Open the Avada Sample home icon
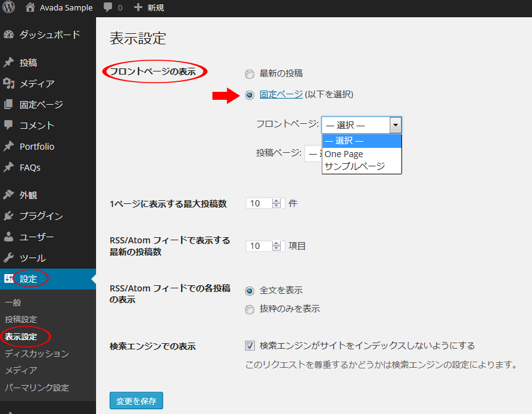532x414 pixels. 30,8
